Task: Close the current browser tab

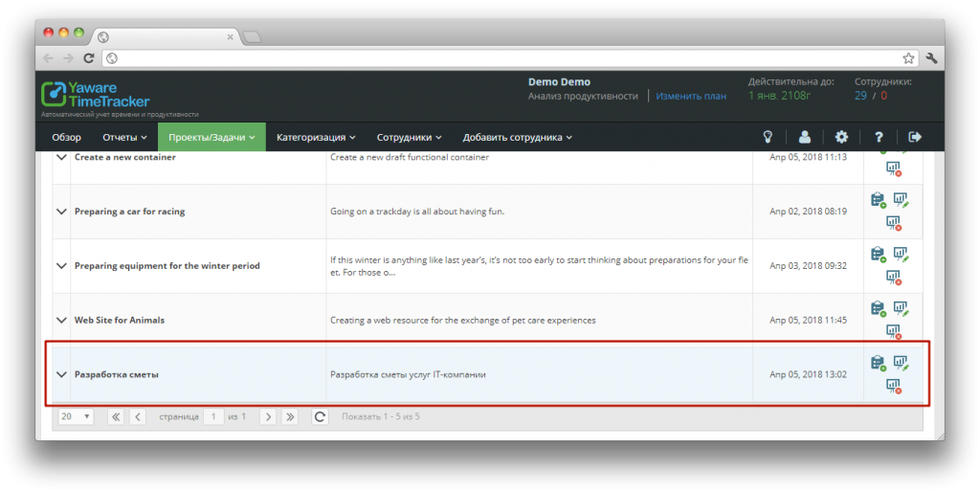Action: [230, 37]
